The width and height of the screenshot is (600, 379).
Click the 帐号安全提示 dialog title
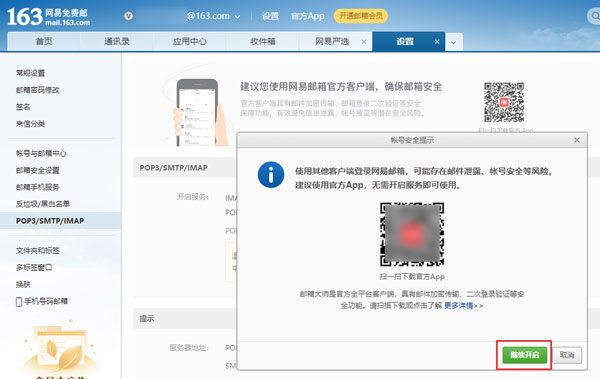coord(412,140)
